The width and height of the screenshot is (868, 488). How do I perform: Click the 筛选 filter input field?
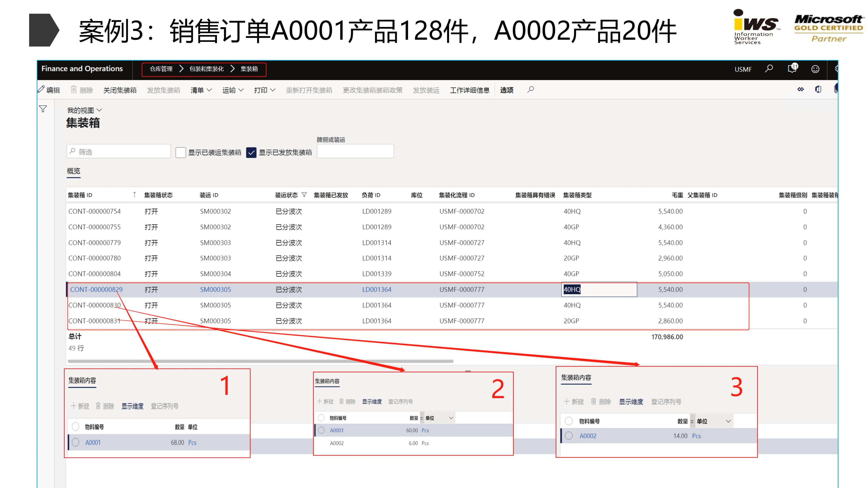[119, 151]
